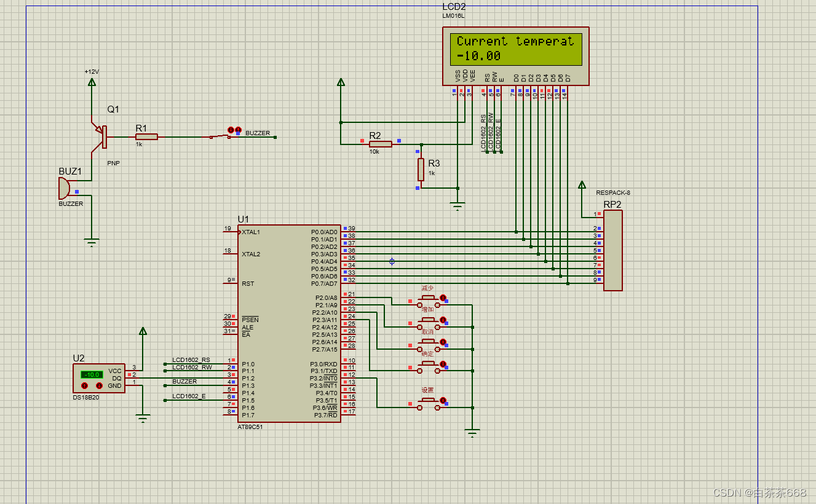Screen dimensions: 816x504
Task: Select the RP2 RESPACK-8 resistor pack
Action: coord(612,250)
